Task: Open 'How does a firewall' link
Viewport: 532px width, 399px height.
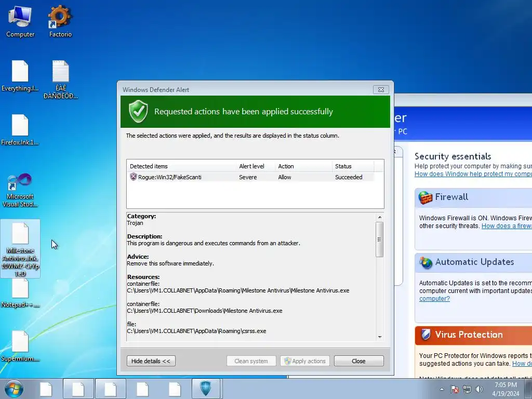Action: (507, 226)
